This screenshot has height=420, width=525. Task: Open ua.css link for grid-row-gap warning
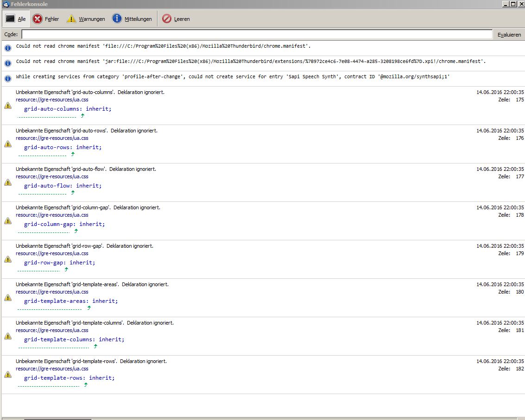[52, 253]
